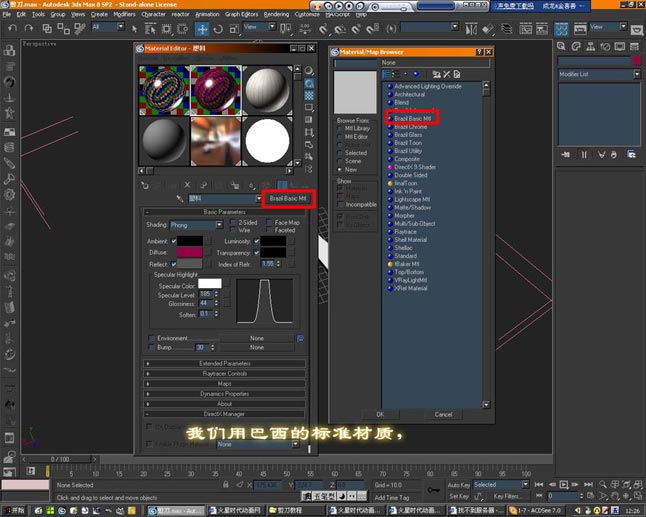Viewport: 646px width, 517px height.
Task: Open the Rendering menu
Action: pos(276,14)
